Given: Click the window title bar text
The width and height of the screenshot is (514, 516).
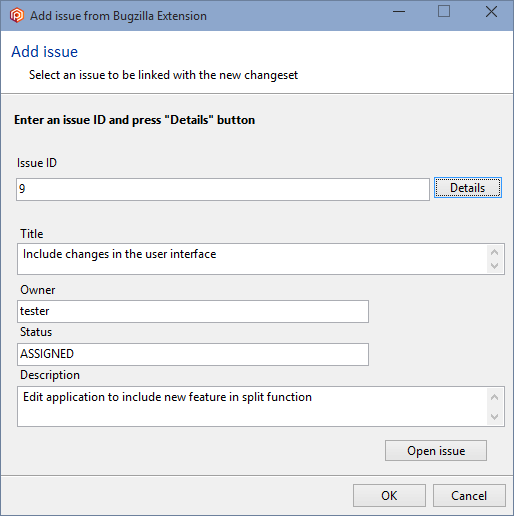Looking at the screenshot, I should (x=118, y=16).
